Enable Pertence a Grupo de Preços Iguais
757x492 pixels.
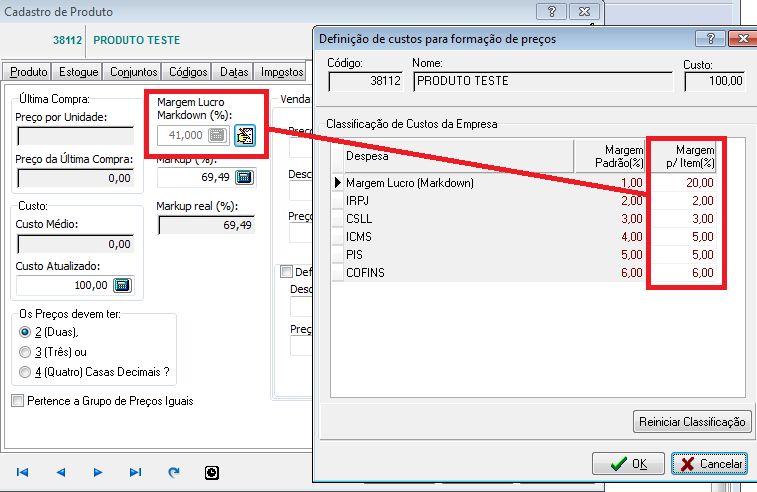17,401
